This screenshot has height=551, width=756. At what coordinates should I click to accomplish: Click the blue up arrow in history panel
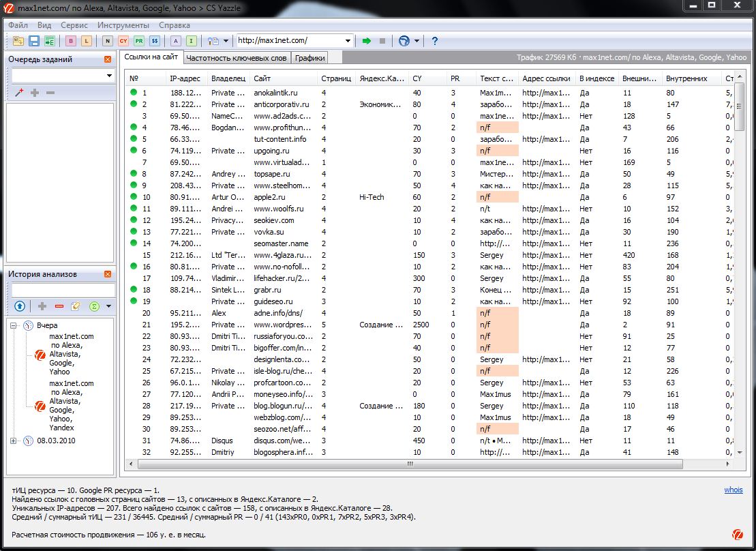20,307
